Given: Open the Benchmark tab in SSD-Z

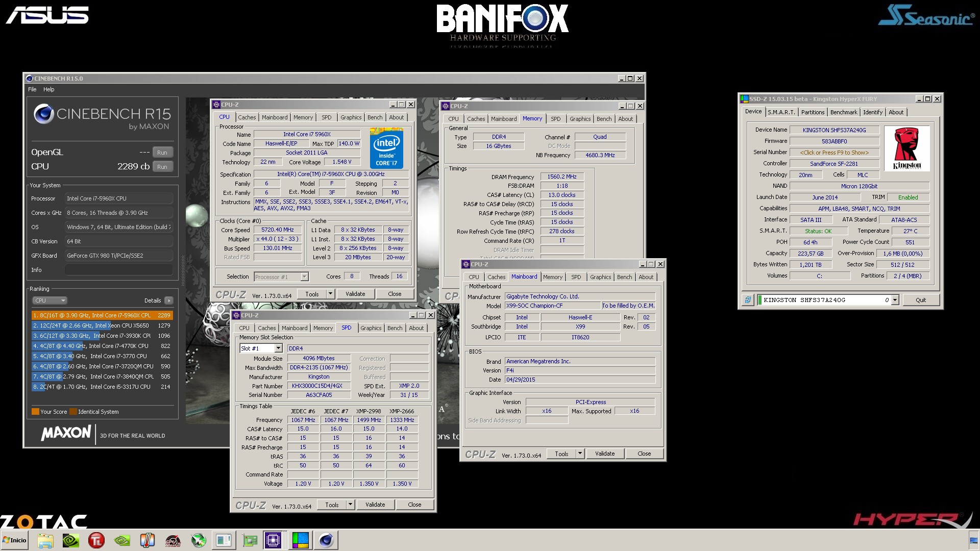Looking at the screenshot, I should click(x=844, y=112).
